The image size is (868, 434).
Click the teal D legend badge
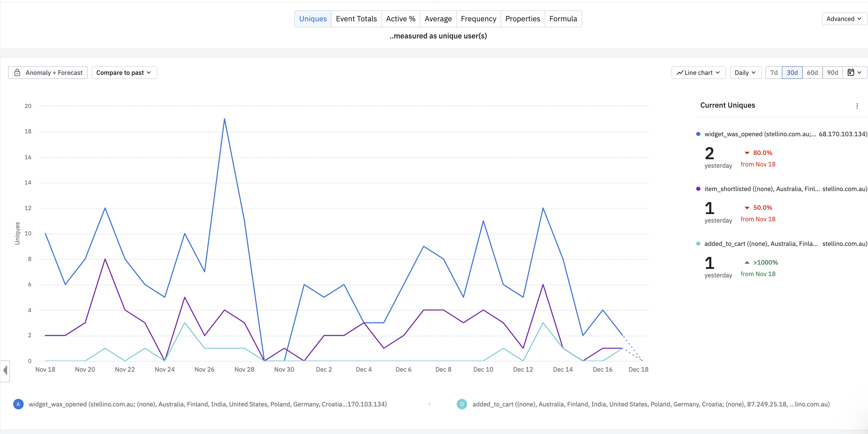tap(462, 404)
